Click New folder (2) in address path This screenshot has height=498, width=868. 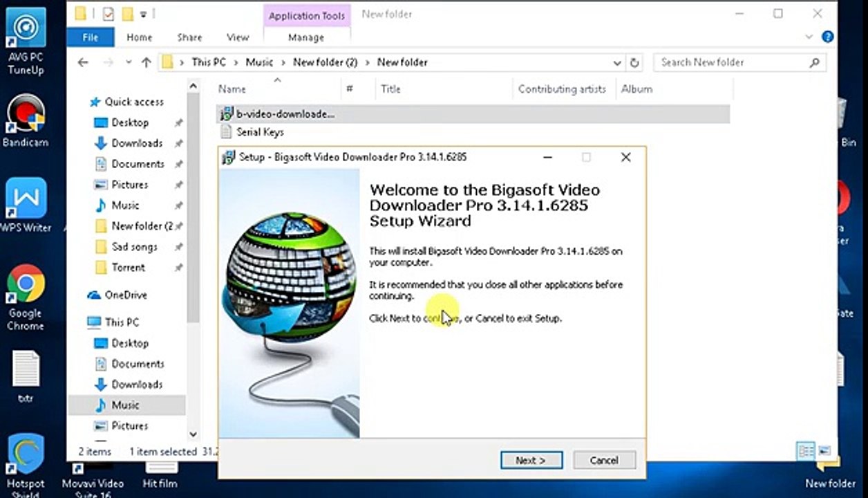click(325, 62)
